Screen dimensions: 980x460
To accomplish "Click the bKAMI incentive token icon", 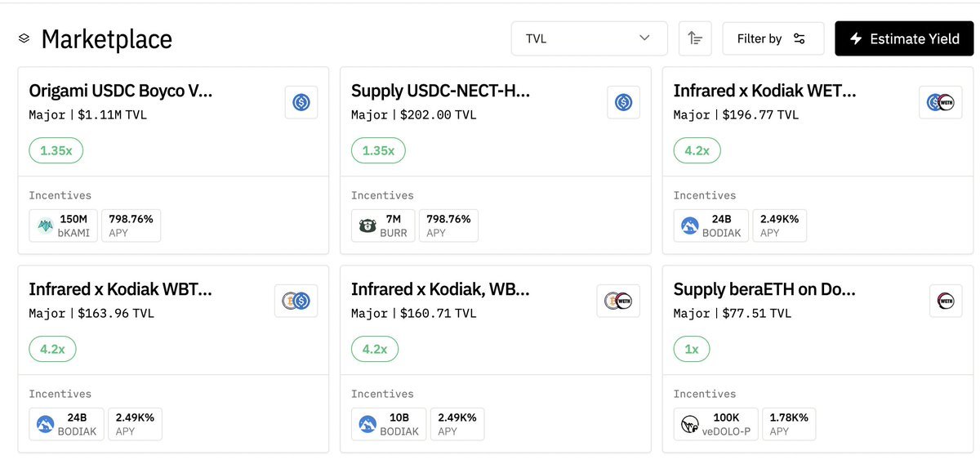I will pos(46,226).
